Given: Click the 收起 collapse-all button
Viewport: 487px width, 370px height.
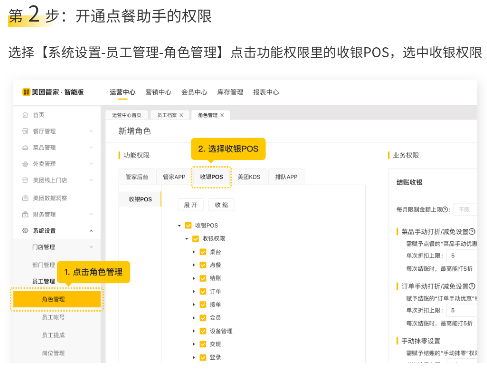Looking at the screenshot, I should tap(221, 205).
